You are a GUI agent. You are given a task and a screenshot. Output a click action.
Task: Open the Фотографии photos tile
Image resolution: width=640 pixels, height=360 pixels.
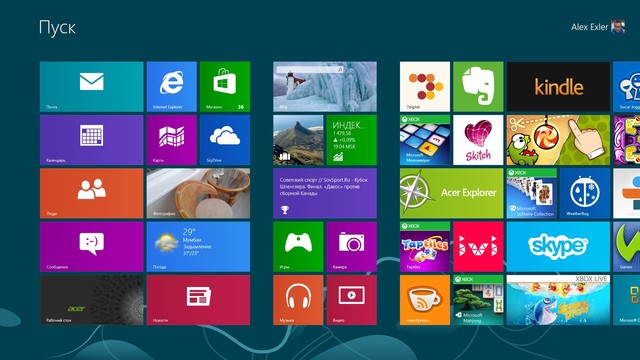(x=198, y=193)
